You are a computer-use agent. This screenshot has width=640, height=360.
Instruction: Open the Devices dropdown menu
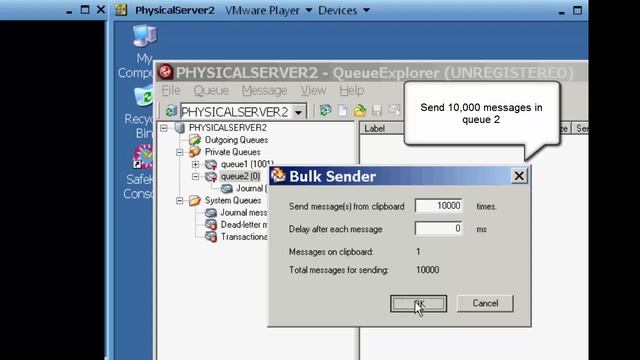[x=367, y=10]
